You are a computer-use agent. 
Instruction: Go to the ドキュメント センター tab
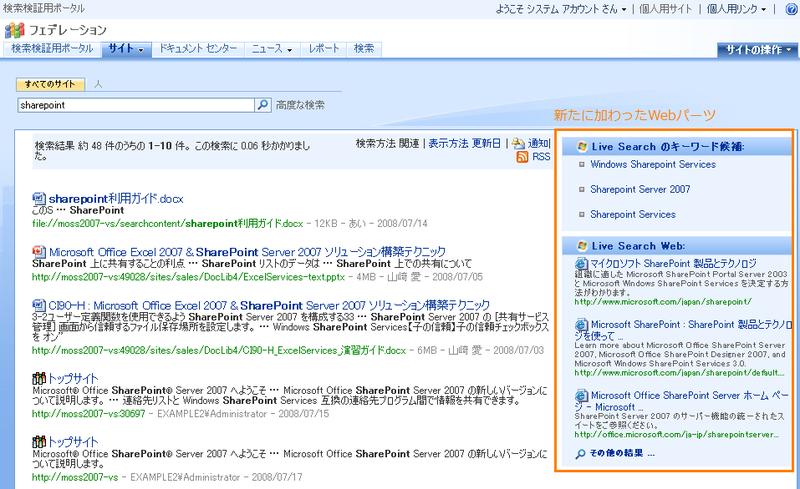pos(198,49)
